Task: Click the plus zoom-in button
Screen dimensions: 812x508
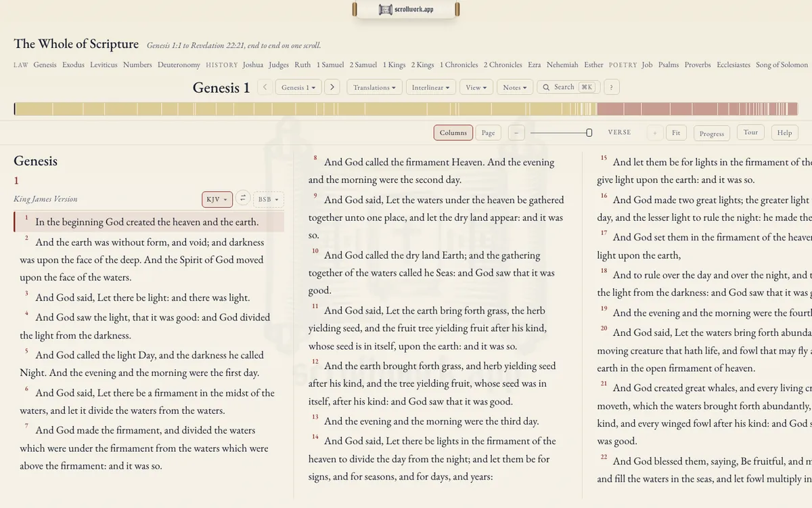Action: [x=654, y=133]
